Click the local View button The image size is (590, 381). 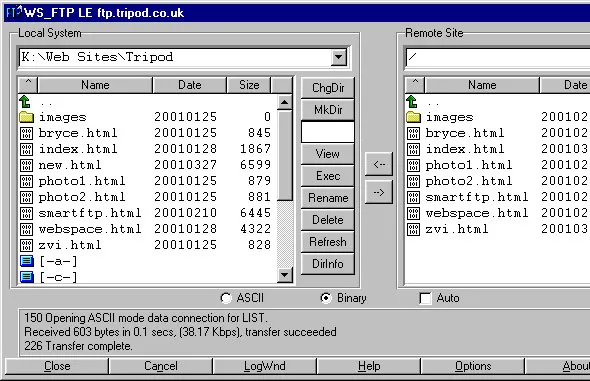328,154
